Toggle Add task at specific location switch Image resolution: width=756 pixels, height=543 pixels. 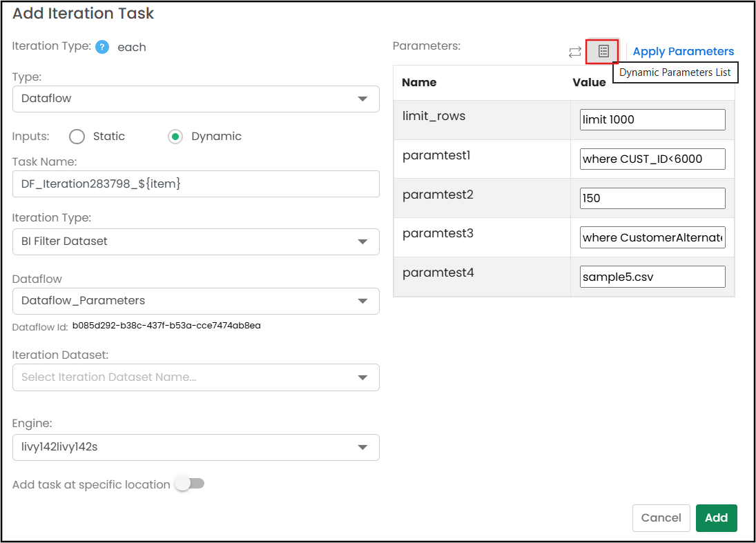(x=190, y=483)
